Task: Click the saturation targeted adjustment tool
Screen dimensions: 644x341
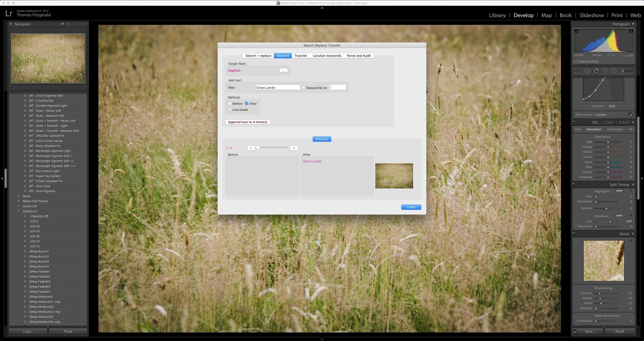Action: (576, 137)
